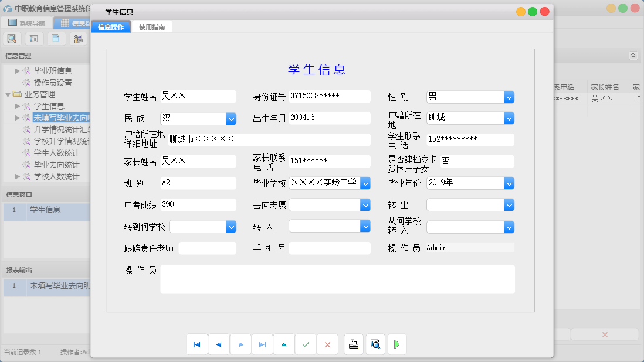Open the 去向志愿 dropdown
Screen dimensions: 644x362
pos(365,204)
